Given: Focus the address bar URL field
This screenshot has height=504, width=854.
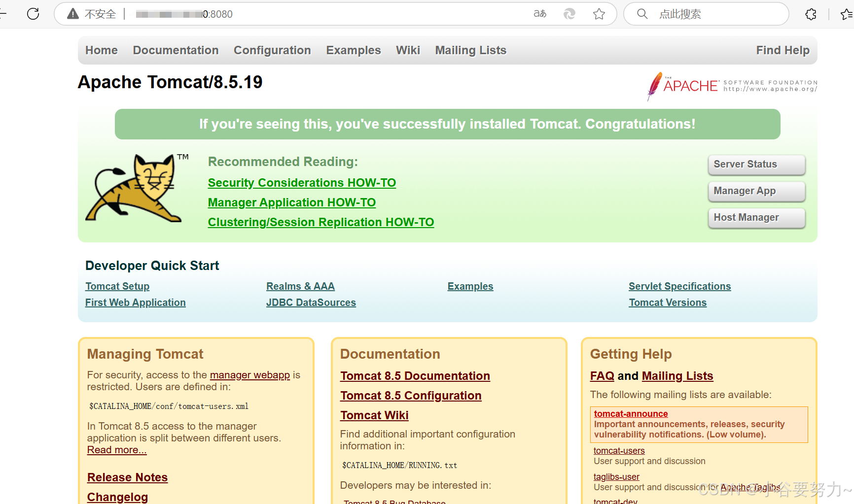Looking at the screenshot, I should pyautogui.click(x=335, y=14).
